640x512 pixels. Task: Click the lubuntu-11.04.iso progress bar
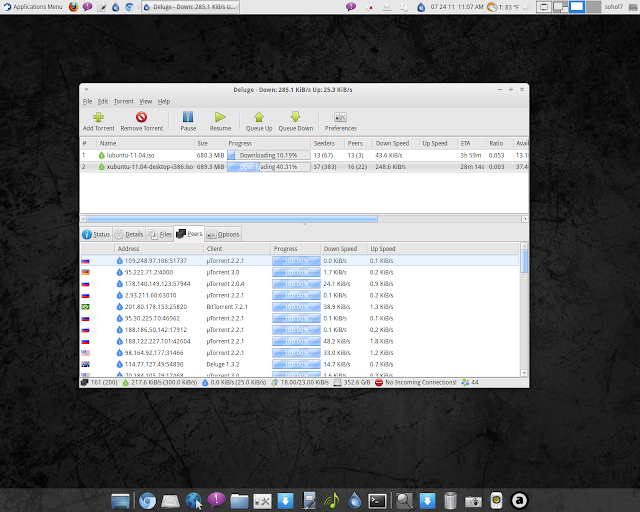click(x=268, y=155)
